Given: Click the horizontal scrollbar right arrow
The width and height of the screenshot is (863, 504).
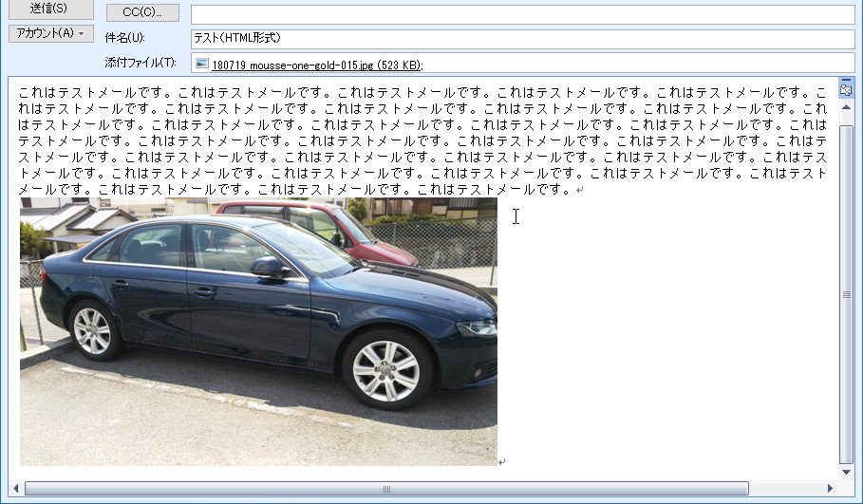Looking at the screenshot, I should point(830,488).
